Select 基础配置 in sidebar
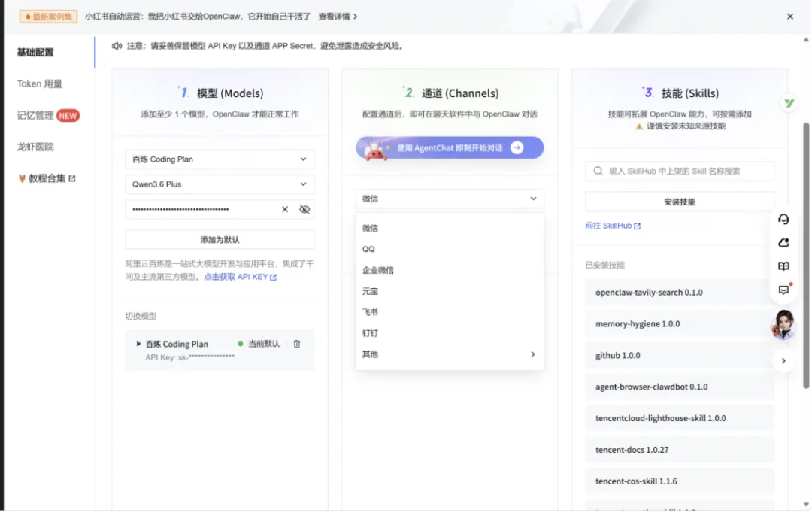The image size is (812, 513). (35, 53)
